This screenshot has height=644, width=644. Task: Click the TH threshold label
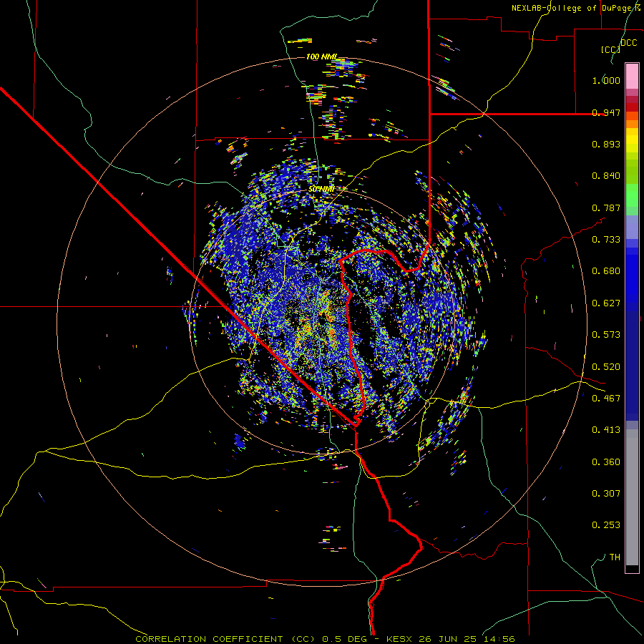615,557
